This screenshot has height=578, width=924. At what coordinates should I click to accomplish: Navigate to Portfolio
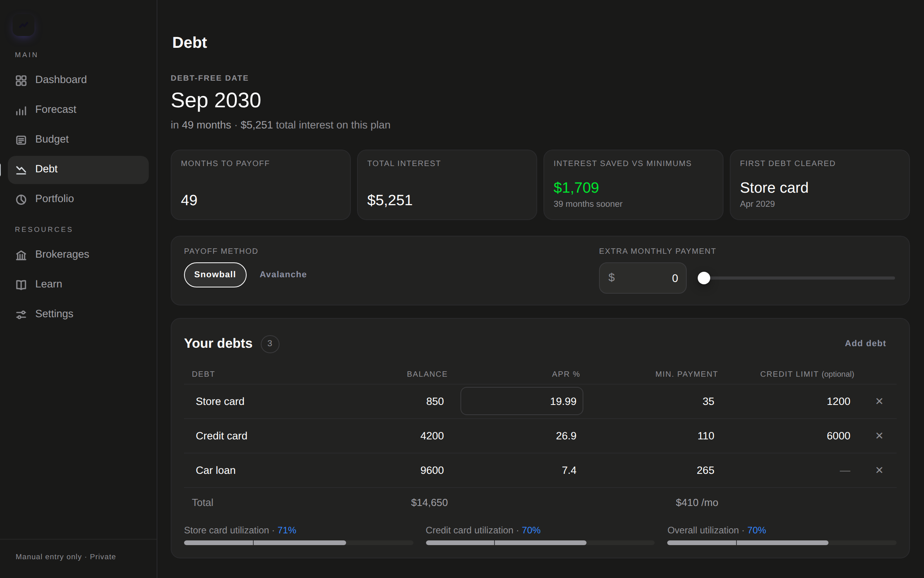click(x=78, y=199)
